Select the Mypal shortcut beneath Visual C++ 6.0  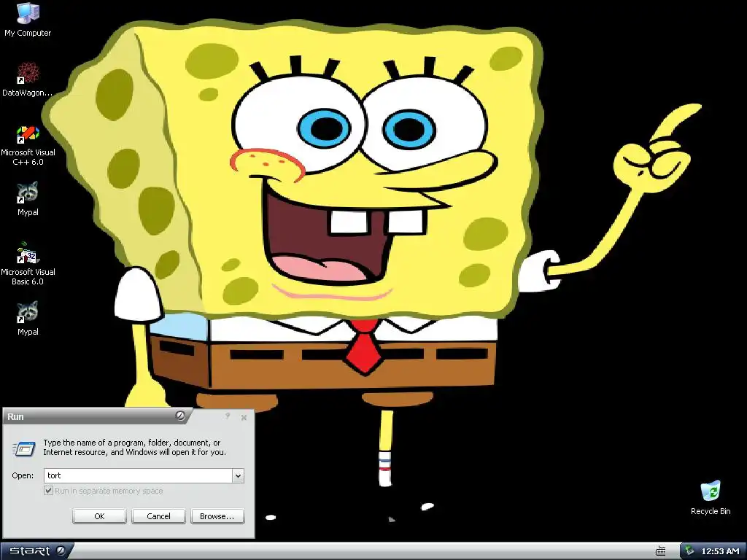(28, 198)
